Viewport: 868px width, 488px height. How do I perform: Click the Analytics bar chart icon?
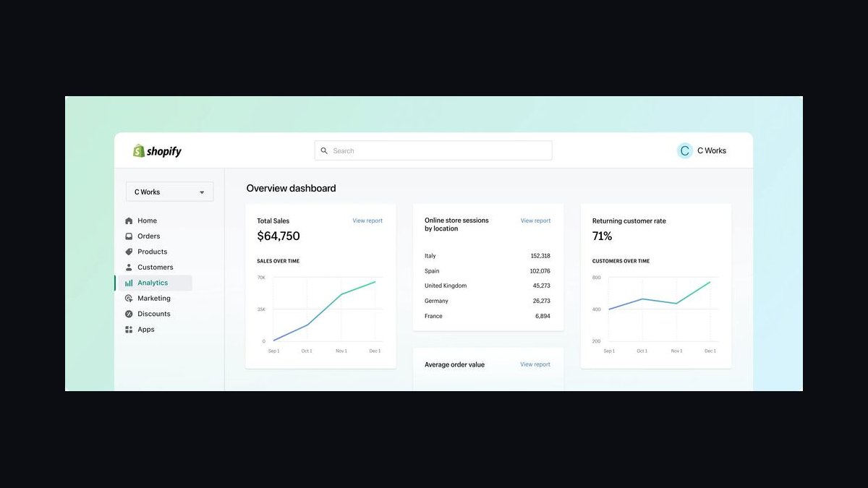129,283
